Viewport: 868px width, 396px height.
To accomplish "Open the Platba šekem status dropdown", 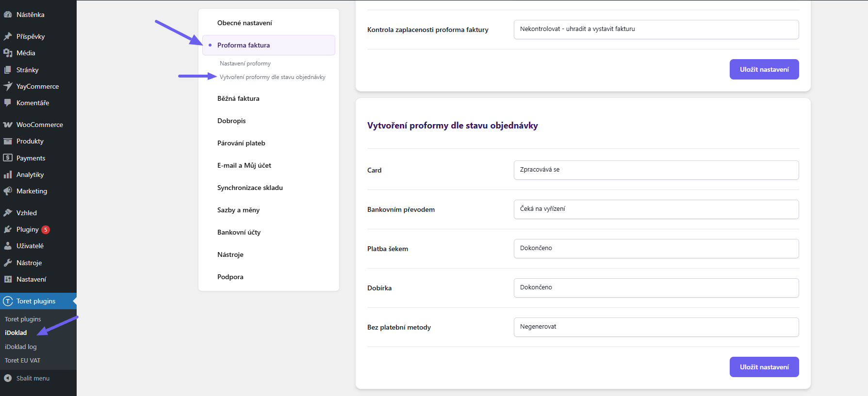I will point(656,249).
